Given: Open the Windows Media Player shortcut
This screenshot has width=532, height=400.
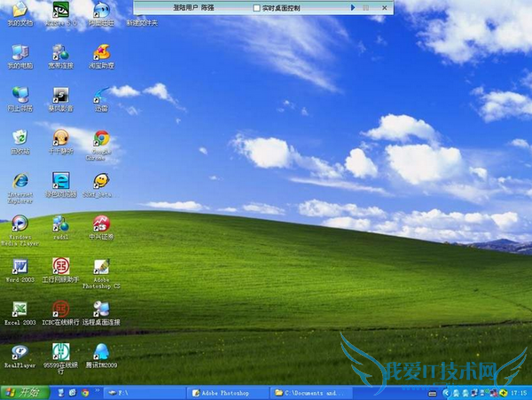Looking at the screenshot, I should pyautogui.click(x=19, y=224).
